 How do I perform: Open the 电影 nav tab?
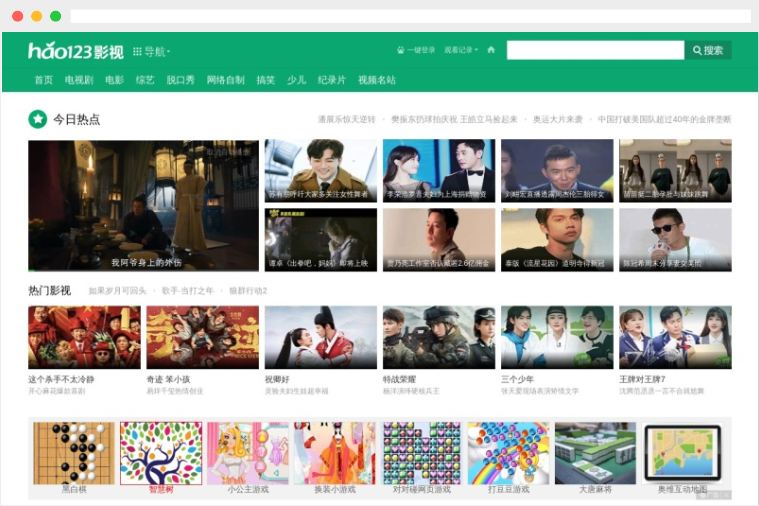click(115, 80)
